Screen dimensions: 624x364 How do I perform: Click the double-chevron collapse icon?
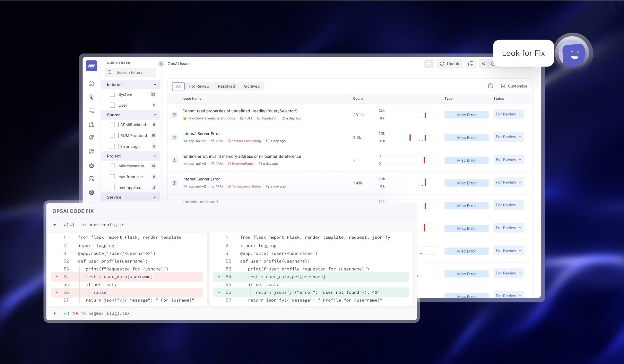click(x=483, y=64)
